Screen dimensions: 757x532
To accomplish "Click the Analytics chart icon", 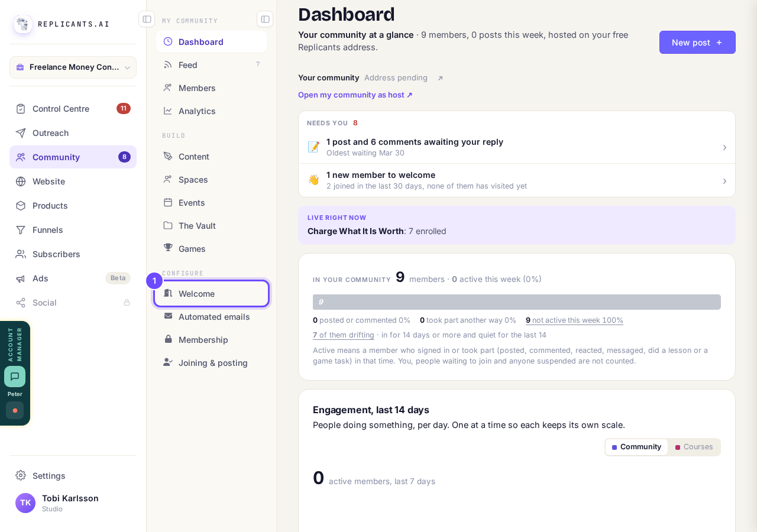I will point(168,111).
